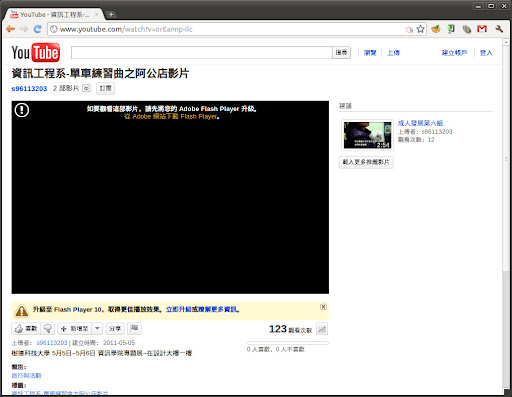Open the suggested video thumbnail
The width and height of the screenshot is (512, 397).
(367, 135)
